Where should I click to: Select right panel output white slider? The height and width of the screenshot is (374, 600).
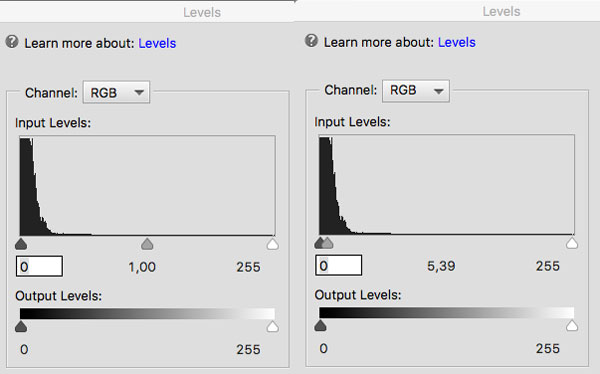click(572, 325)
